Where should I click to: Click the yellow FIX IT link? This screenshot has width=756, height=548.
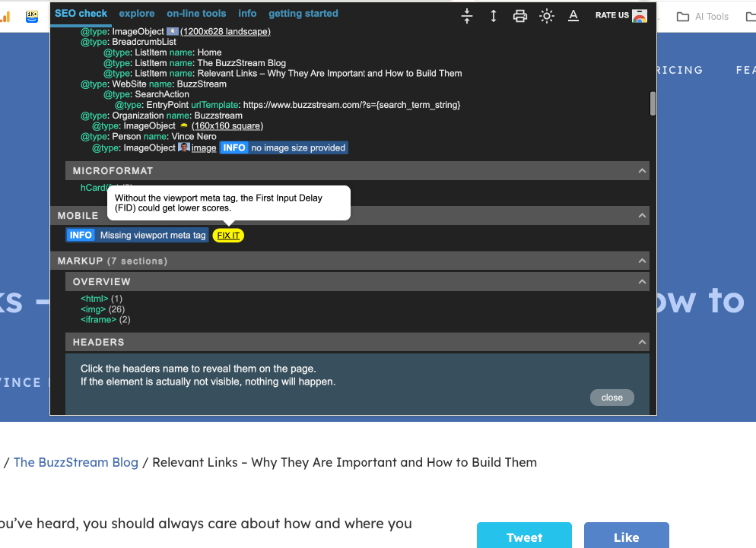[x=228, y=235]
